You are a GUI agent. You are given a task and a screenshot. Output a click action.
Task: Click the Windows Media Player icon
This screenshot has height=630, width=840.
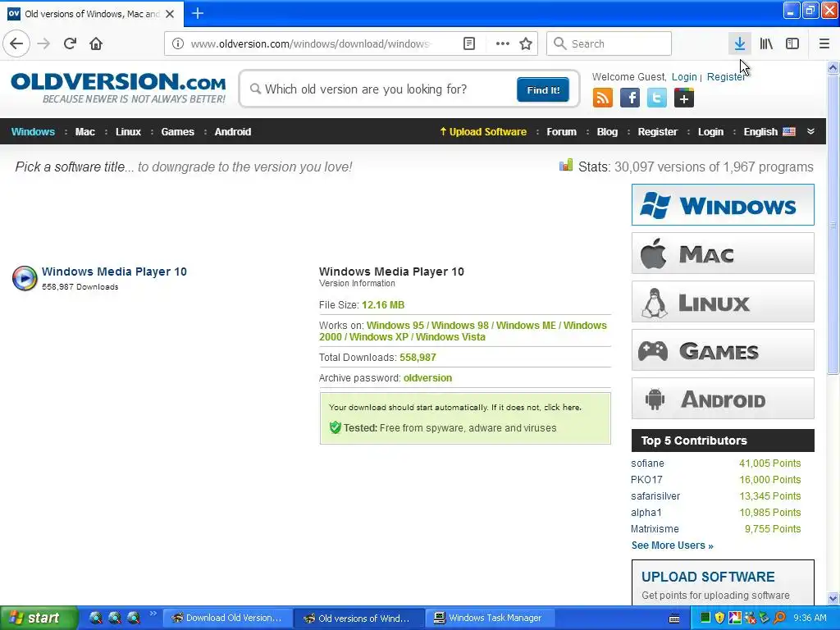(25, 277)
